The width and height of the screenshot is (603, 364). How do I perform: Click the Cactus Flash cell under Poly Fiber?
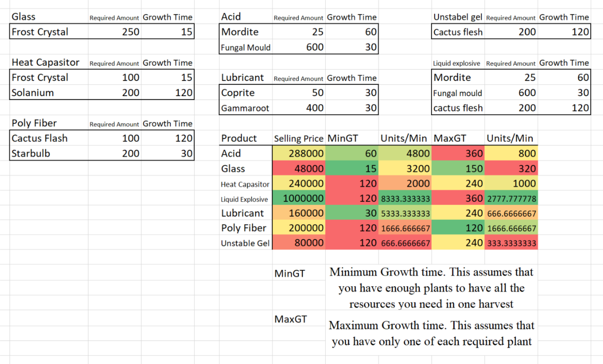click(49, 138)
